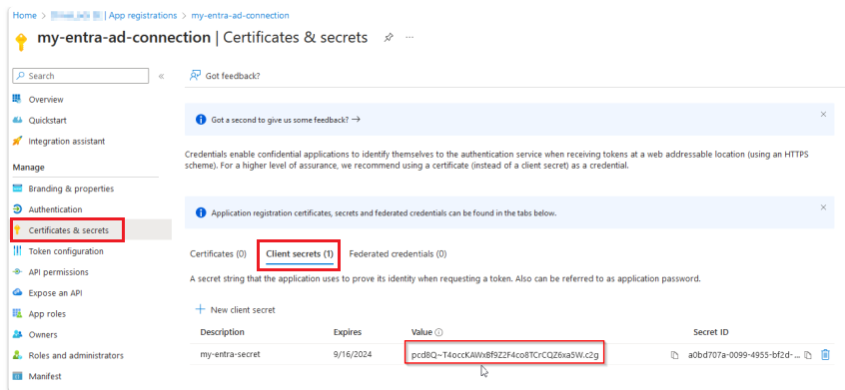Switch to the Certificates (0) tab
Image resolution: width=845 pixels, height=390 pixels.
(218, 253)
